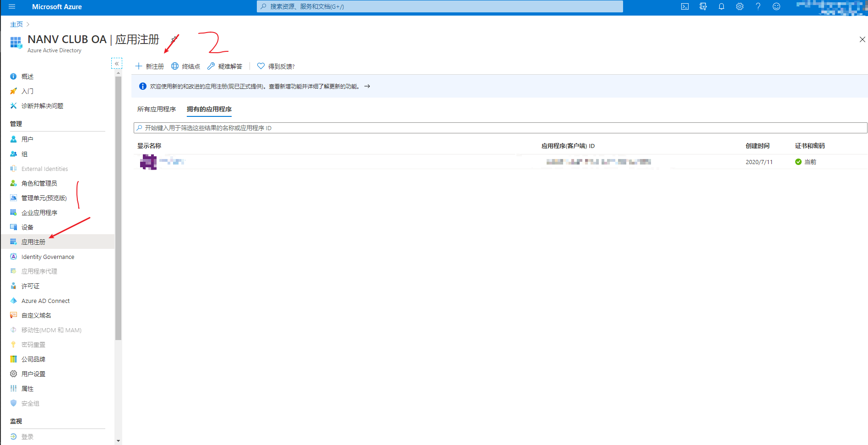Click the sidebar scrollbar down arrow
This screenshot has width=868, height=445.
pos(119,441)
